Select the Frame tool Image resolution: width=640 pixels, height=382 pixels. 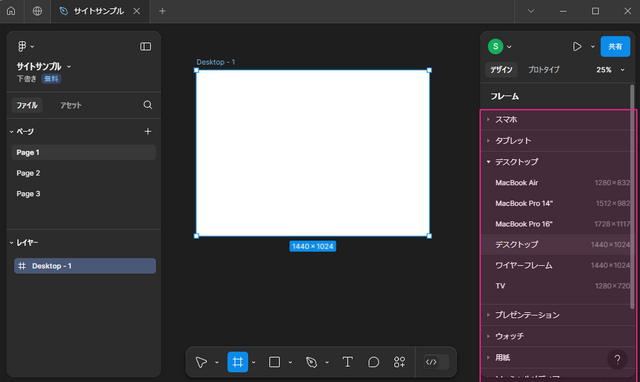coord(238,362)
